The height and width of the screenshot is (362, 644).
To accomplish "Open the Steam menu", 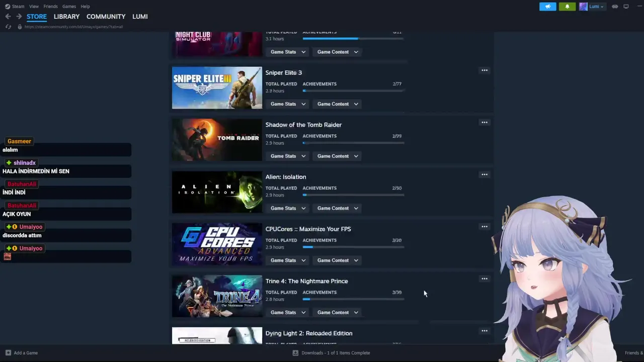I will 18,7.
